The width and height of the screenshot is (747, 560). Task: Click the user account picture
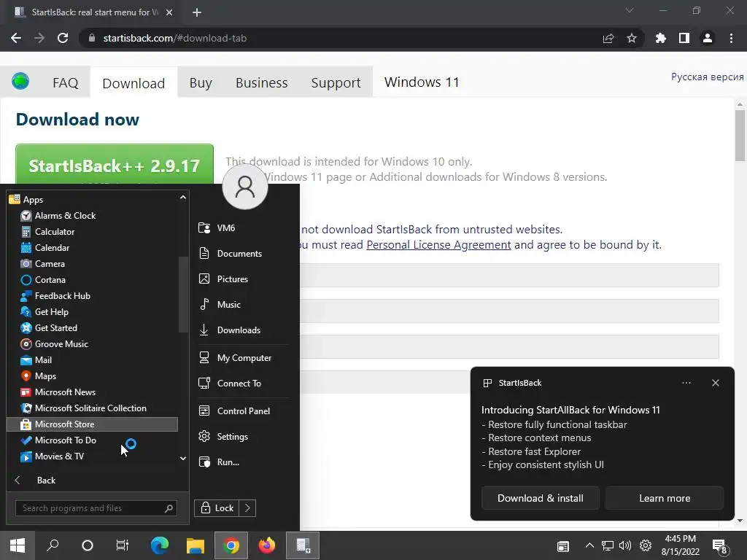pos(245,187)
